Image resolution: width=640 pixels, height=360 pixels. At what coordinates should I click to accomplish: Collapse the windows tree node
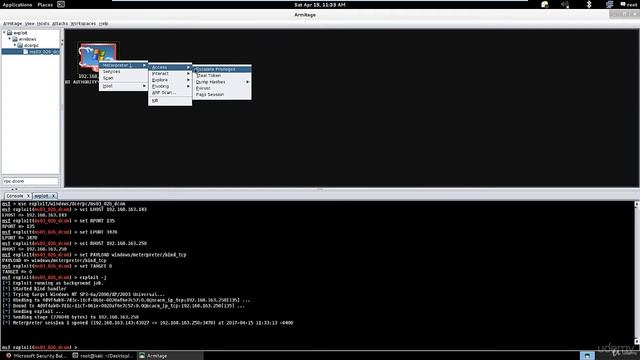click(x=10, y=39)
